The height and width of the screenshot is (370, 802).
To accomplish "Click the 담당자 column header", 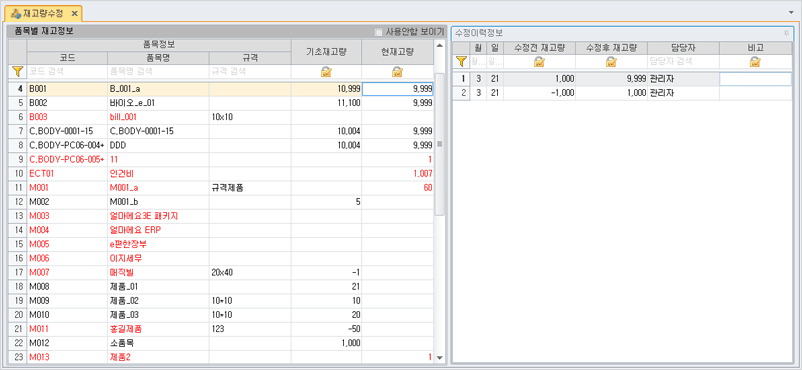I will pos(683,48).
